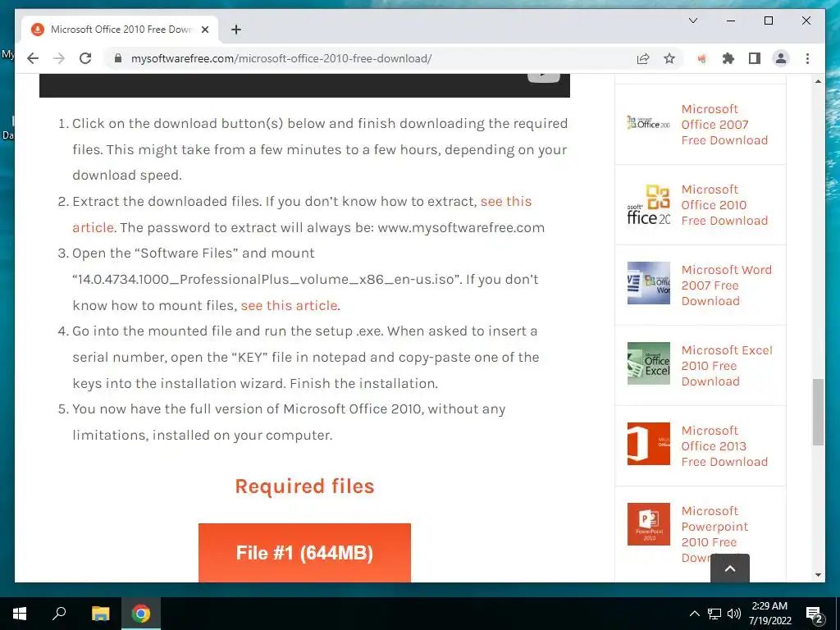Click the Powerpoint 2010 thumbnail image
This screenshot has width=840, height=630.
649,524
